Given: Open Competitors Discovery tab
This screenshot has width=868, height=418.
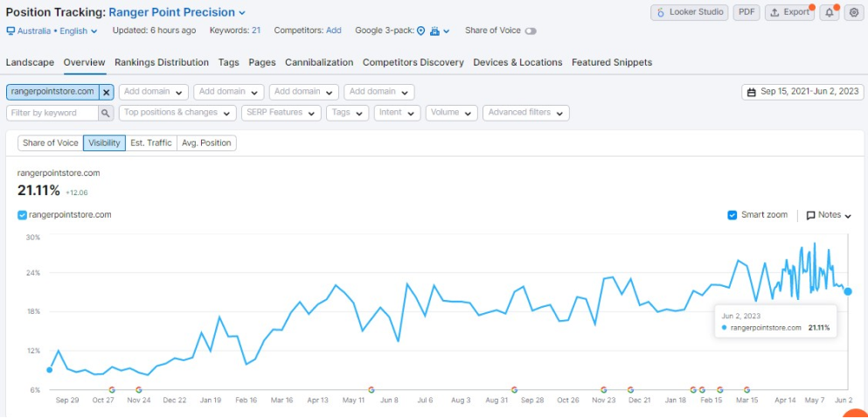Looking at the screenshot, I should (x=413, y=63).
